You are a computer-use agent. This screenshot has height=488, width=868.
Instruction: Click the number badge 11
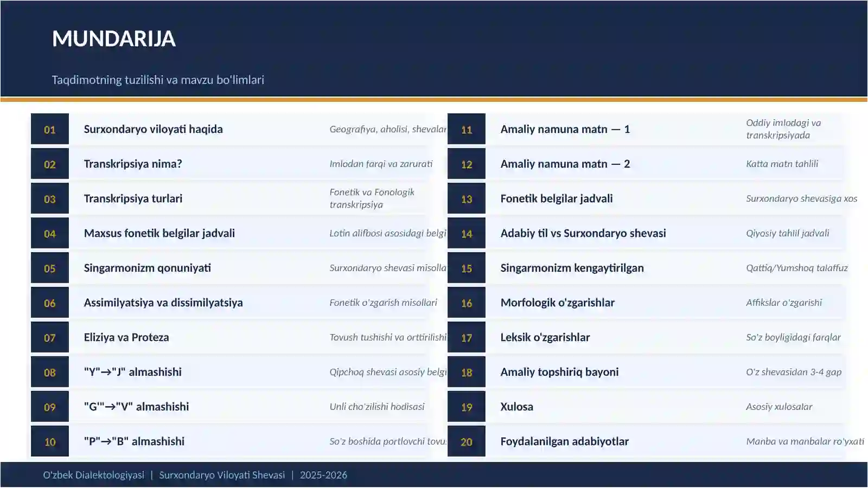coord(467,129)
